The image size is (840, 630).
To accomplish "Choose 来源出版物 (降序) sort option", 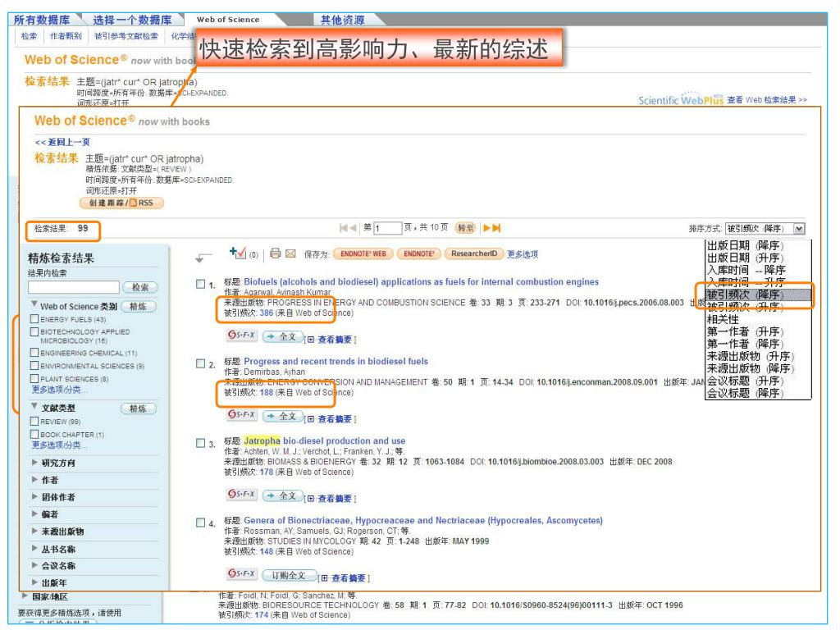I will coord(751,368).
